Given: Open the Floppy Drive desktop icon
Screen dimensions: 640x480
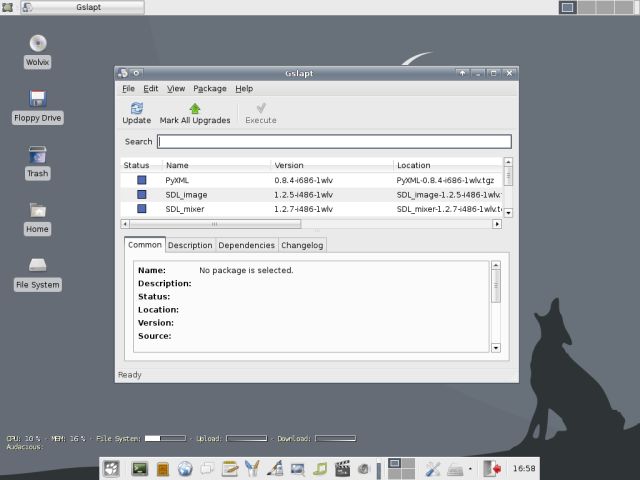Looking at the screenshot, I should point(38,98).
